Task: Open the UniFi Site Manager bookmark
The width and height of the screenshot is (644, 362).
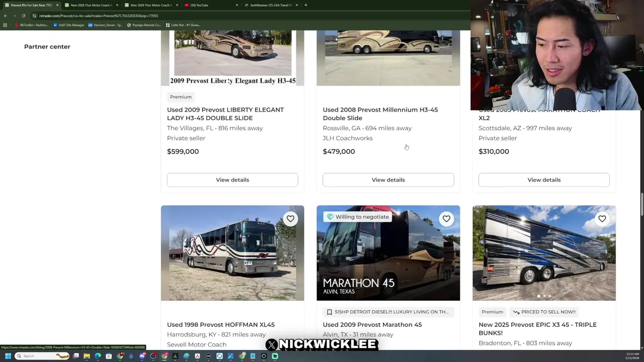Action: pyautogui.click(x=68, y=25)
